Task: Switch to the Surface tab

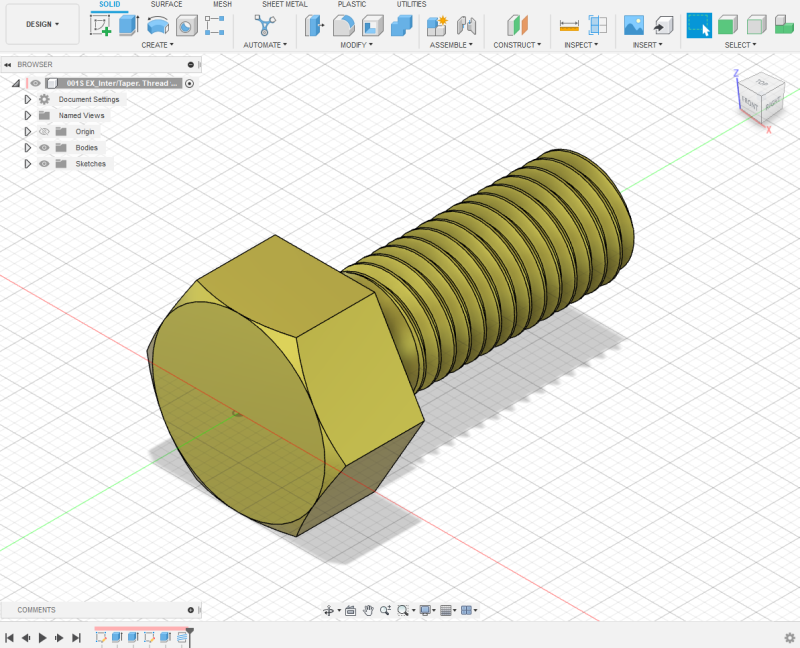Action: pyautogui.click(x=166, y=4)
